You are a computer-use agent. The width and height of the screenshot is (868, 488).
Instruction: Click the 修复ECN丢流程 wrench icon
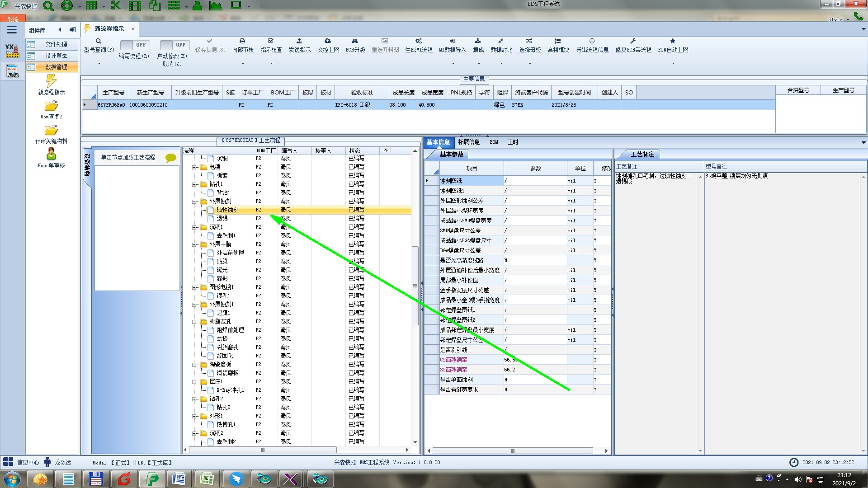[633, 41]
